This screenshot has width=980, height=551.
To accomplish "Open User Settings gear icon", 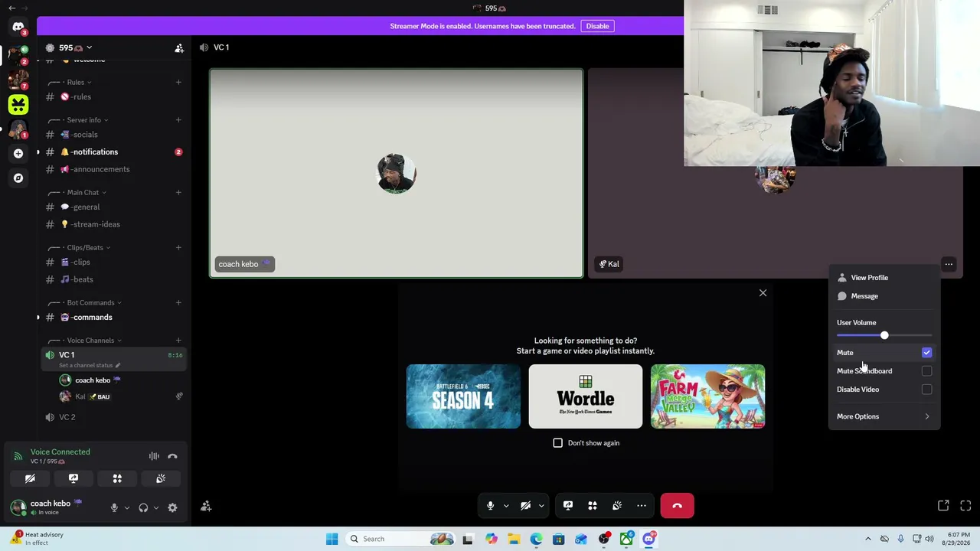I will [172, 507].
